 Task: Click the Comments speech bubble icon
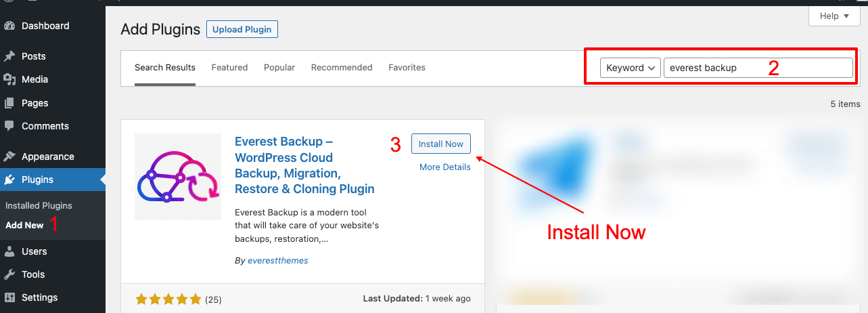9,126
